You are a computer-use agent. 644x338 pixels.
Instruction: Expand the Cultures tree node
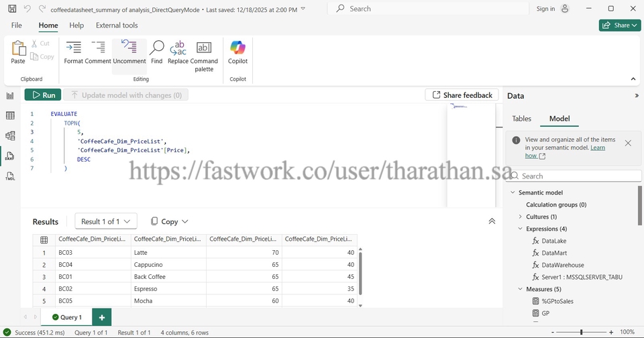point(520,217)
